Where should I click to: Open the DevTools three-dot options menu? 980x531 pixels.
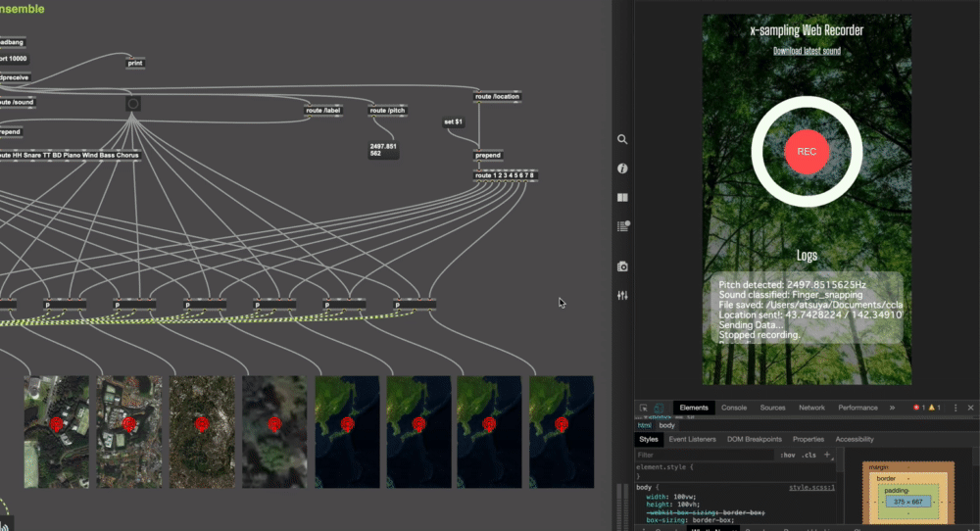point(954,408)
